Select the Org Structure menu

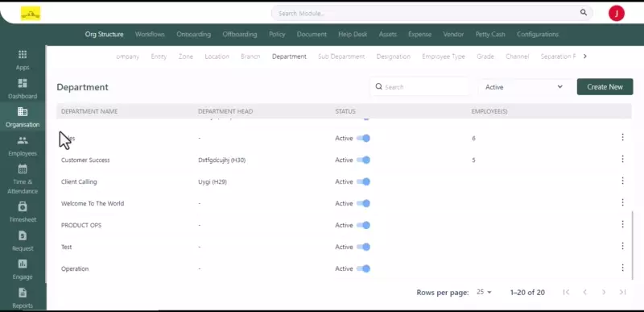105,35
